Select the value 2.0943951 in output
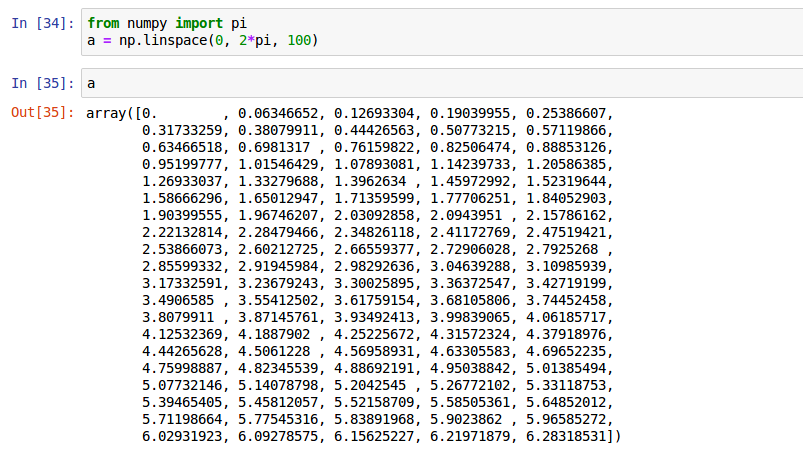This screenshot has width=803, height=453. (466, 215)
